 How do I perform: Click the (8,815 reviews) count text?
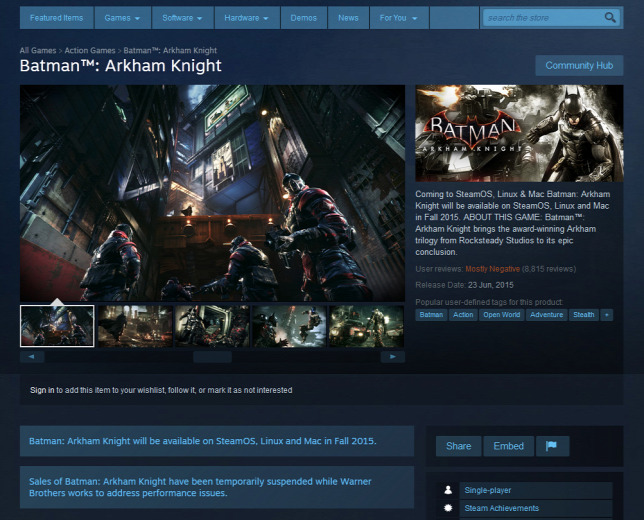pyautogui.click(x=549, y=269)
